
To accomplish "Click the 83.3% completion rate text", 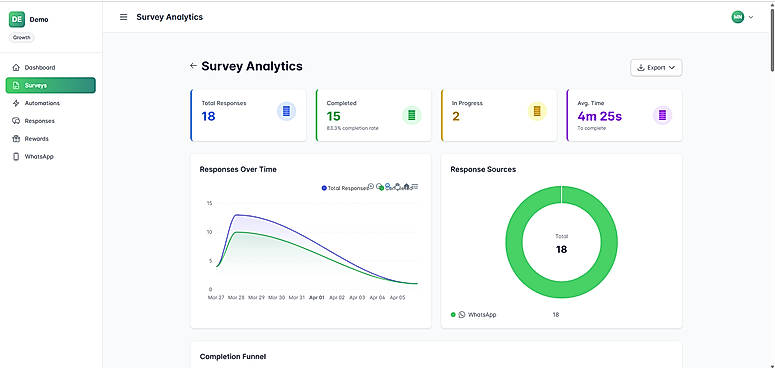I will [x=352, y=128].
